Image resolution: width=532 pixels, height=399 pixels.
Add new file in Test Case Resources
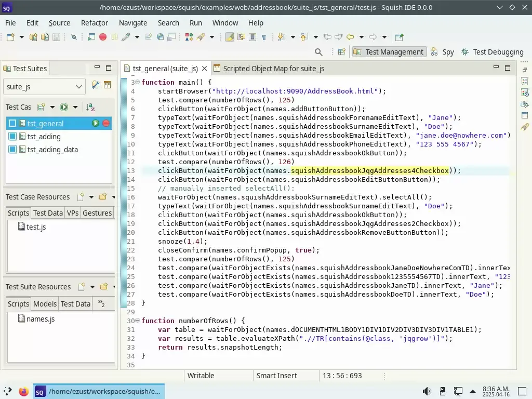81,197
